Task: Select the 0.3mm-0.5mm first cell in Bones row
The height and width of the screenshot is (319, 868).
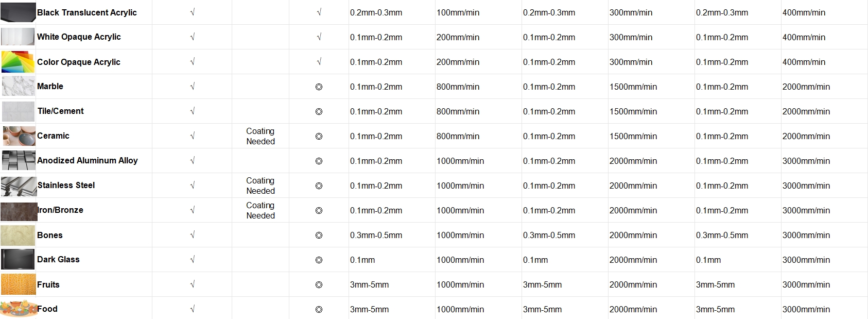Action: click(x=376, y=235)
